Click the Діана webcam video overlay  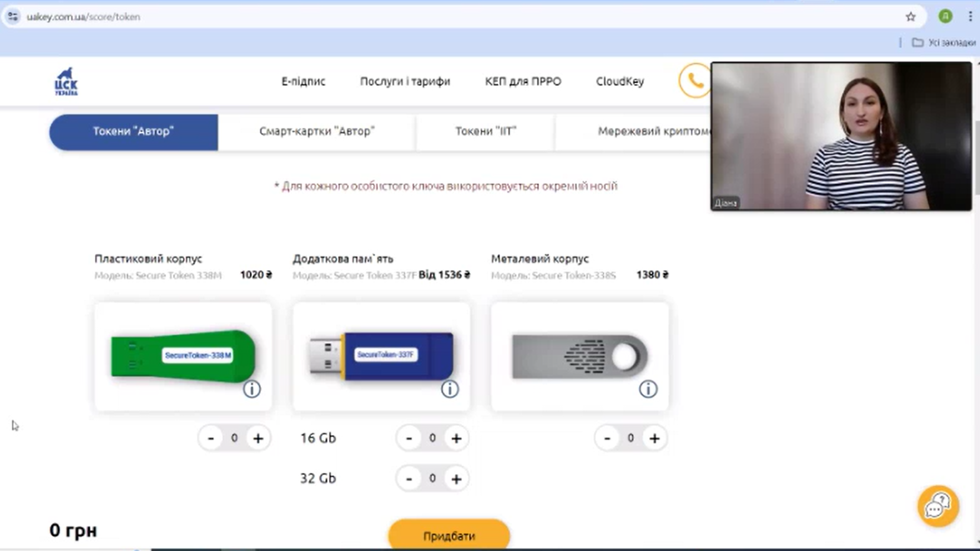(x=841, y=136)
